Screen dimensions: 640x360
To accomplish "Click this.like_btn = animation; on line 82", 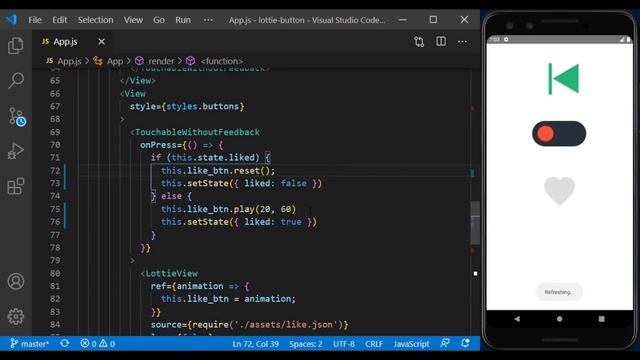I will pyautogui.click(x=228, y=299).
